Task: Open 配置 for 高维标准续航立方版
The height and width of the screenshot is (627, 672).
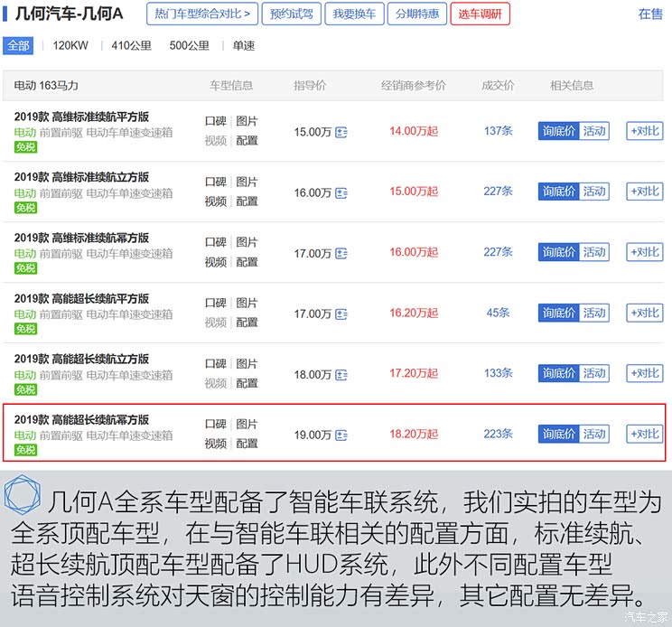Action: click(x=247, y=201)
